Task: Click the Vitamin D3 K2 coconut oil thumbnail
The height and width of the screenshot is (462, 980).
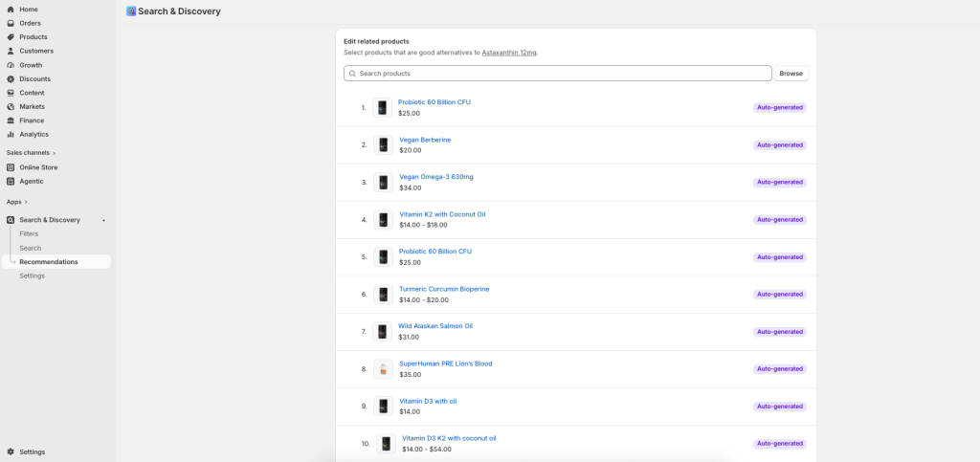Action: coord(386,444)
